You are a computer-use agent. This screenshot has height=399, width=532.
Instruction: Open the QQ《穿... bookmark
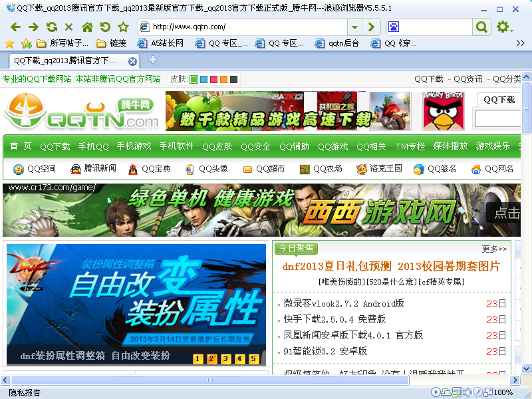click(394, 43)
